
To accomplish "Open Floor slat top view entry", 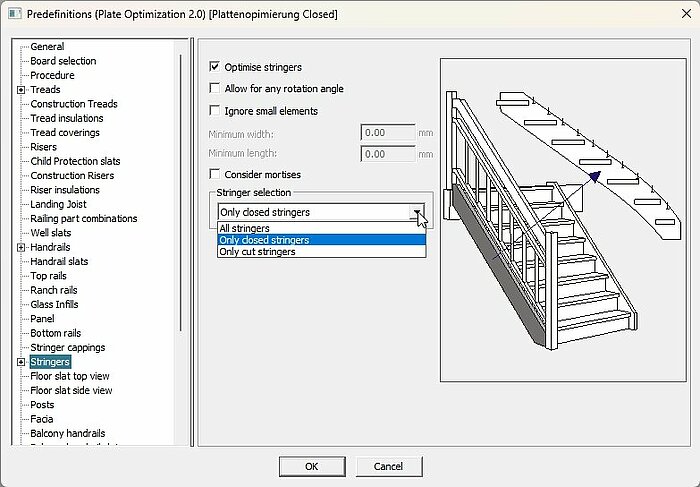I will (70, 376).
